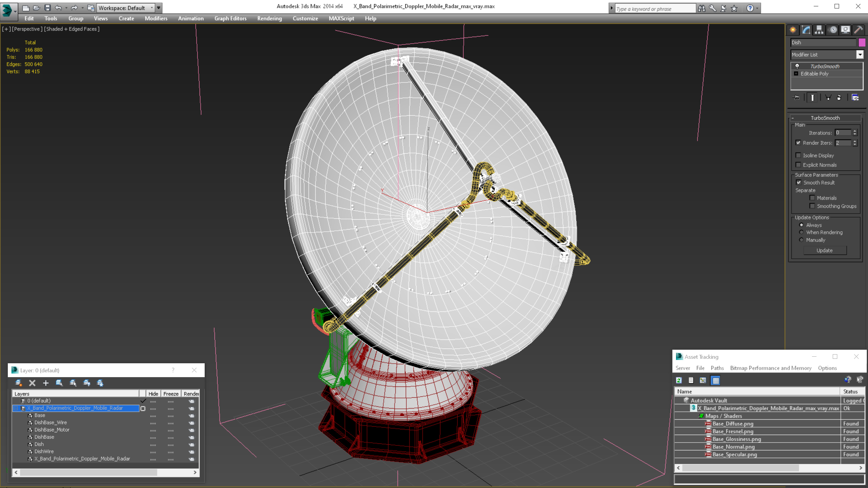Open the Modifier List dropdown
Image resolution: width=868 pixels, height=488 pixels.
860,55
